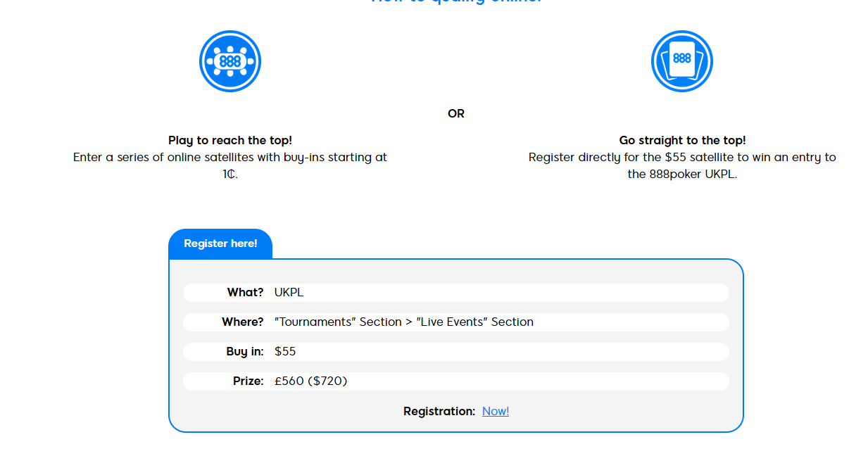Viewport: 868px width, 449px height.
Task: Click the Go straight to the top! heading
Action: 682,140
